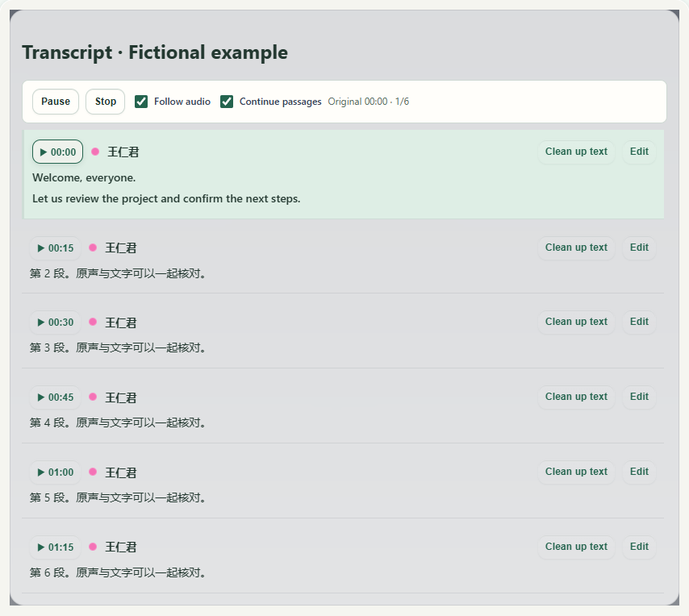
Task: Edit the 00:45 passage
Action: click(639, 397)
